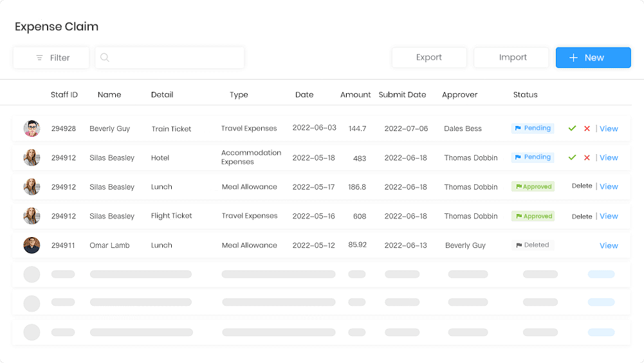Reject Beverly Guy's train ticket claim
Viewport: 644px width, 363px height.
tap(587, 128)
